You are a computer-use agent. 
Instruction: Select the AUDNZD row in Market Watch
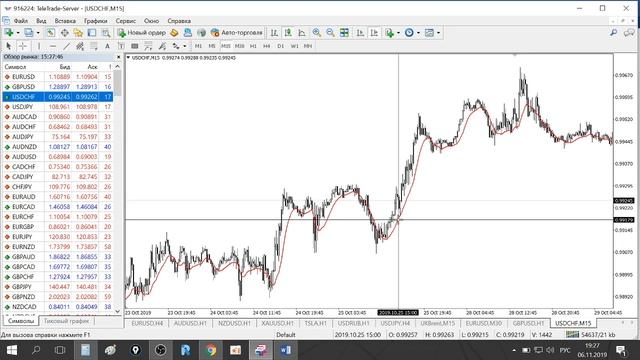pyautogui.click(x=58, y=147)
